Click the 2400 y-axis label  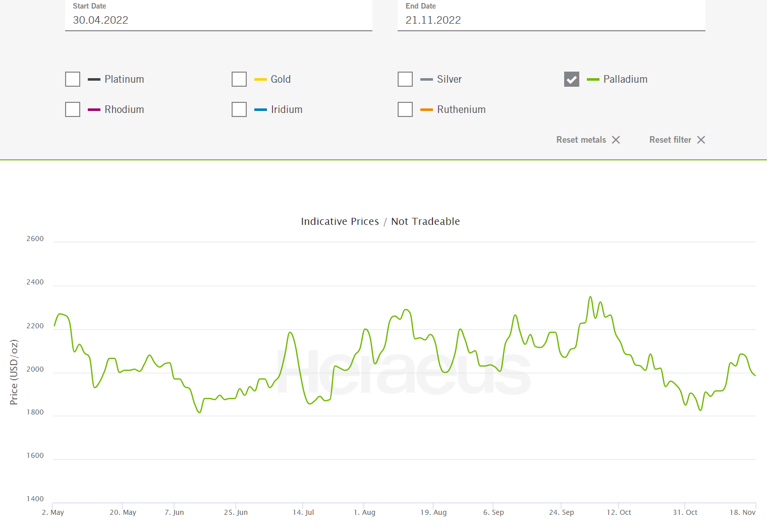click(35, 282)
